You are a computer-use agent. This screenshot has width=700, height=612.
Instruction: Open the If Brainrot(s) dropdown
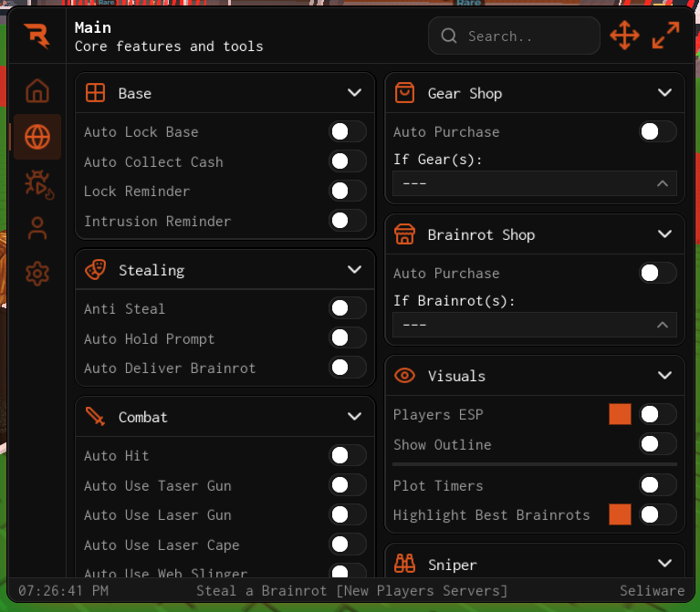tap(535, 325)
